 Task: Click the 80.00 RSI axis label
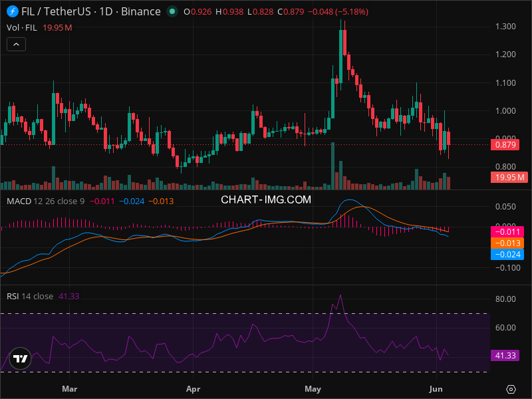click(505, 299)
